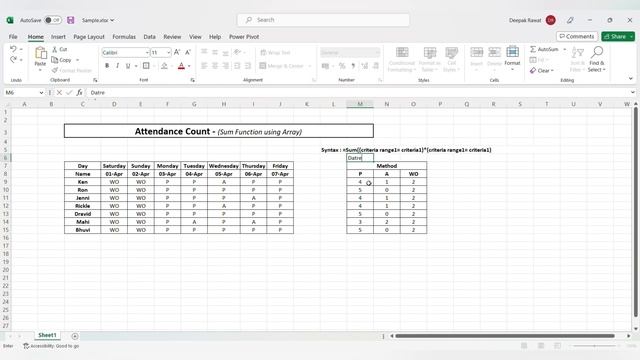The width and height of the screenshot is (640, 360).
Task: Click the Undo icon
Action: pos(13,49)
